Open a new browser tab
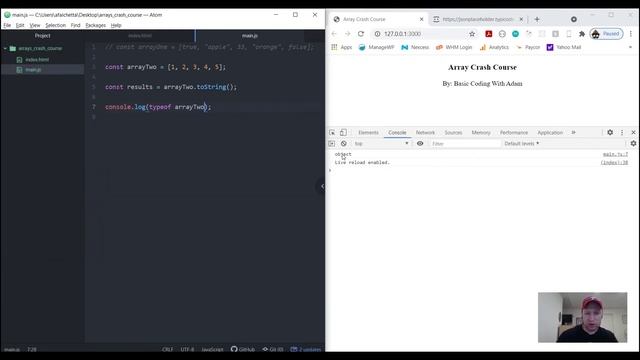The height and width of the screenshot is (360, 640). point(537,19)
